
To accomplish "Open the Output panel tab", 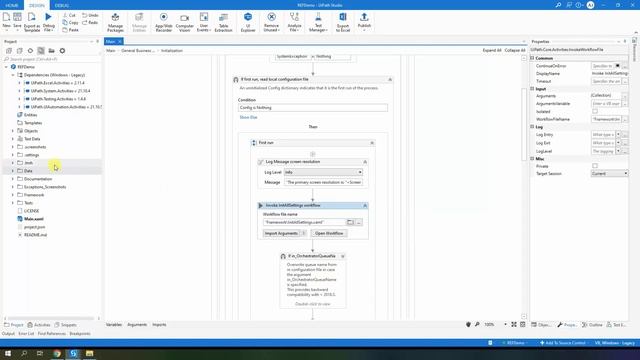I will [8, 333].
